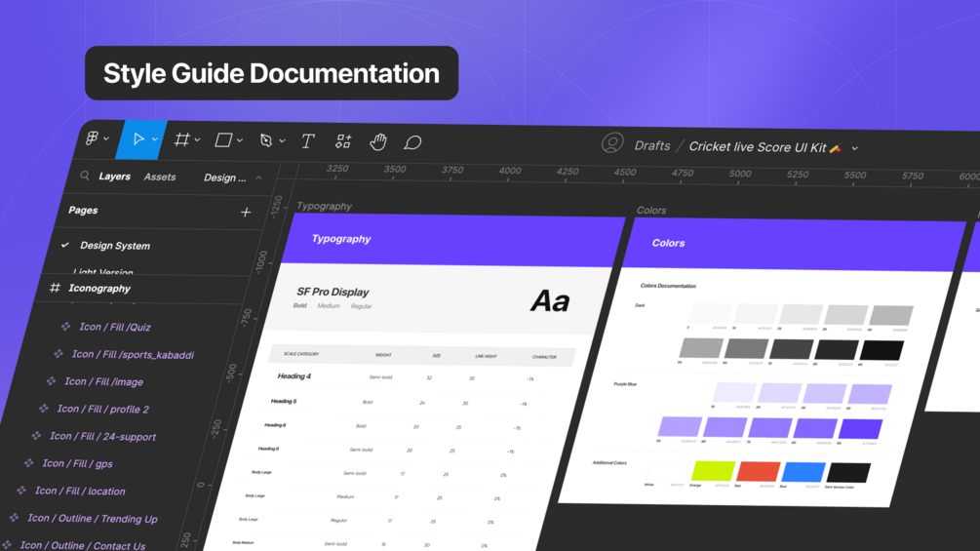
Task: Open file name options chevron
Action: [x=855, y=148]
